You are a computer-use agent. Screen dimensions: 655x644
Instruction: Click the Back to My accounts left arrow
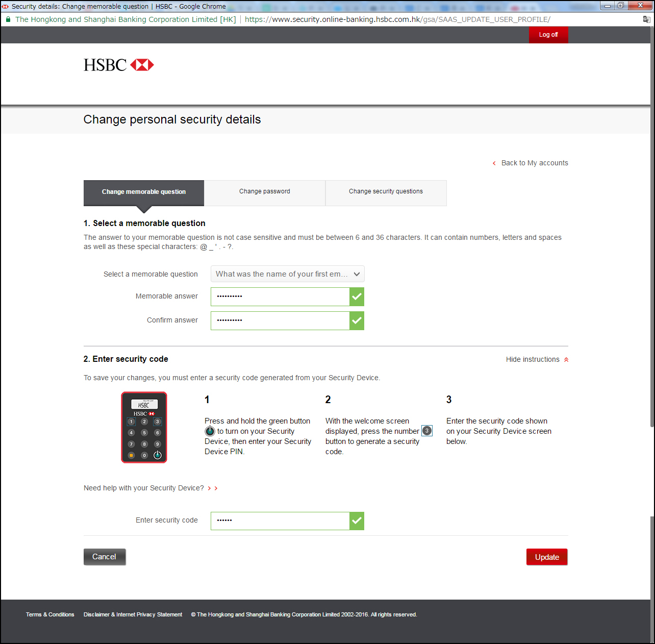494,163
